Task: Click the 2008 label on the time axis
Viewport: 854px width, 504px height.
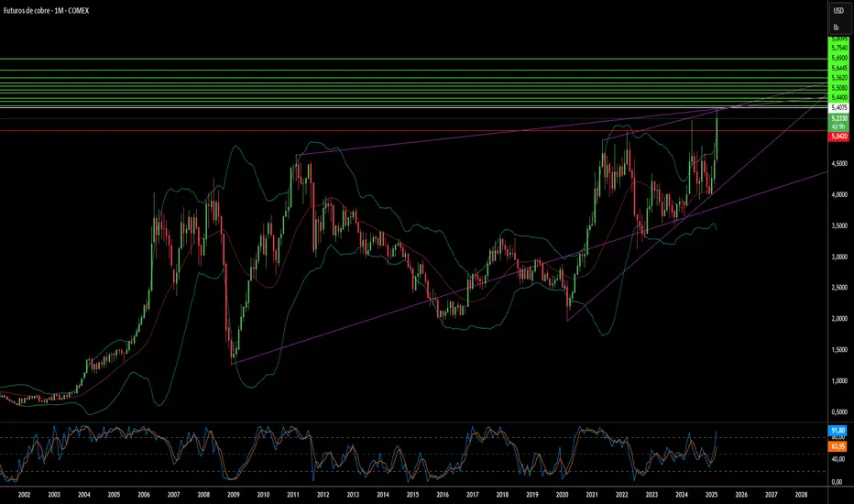Action: tap(203, 495)
